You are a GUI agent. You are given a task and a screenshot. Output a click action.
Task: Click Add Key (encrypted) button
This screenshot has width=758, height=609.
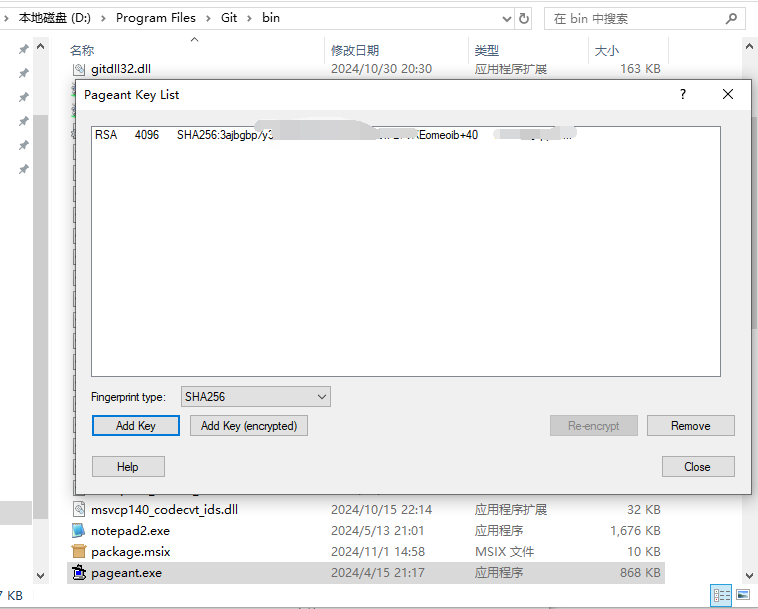248,426
